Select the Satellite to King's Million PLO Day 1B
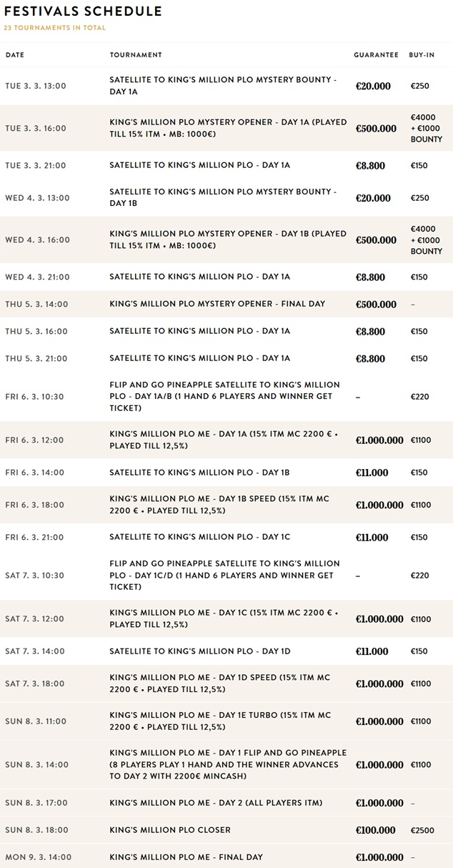This screenshot has height=868, width=453. (199, 473)
